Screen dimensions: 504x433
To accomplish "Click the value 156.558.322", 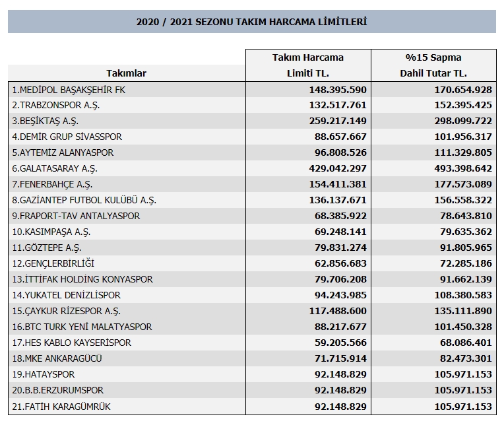I will point(463,200).
